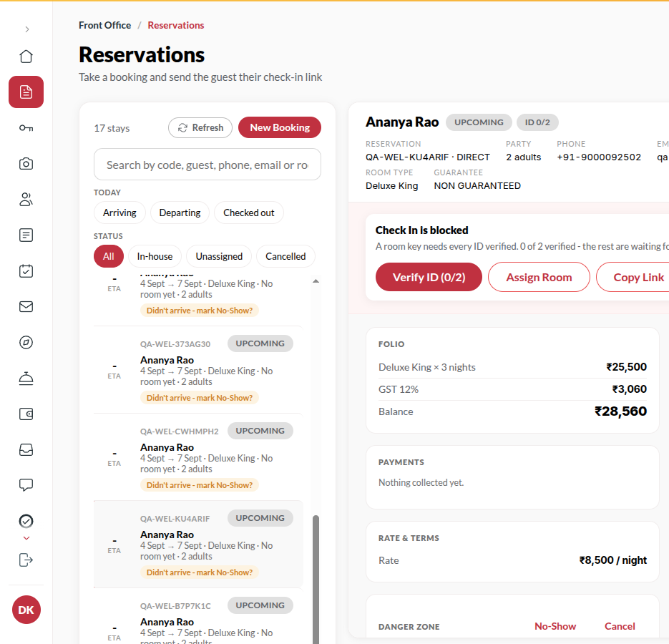Expand the sidebar with the chevron arrow
The image size is (669, 644).
tap(27, 29)
